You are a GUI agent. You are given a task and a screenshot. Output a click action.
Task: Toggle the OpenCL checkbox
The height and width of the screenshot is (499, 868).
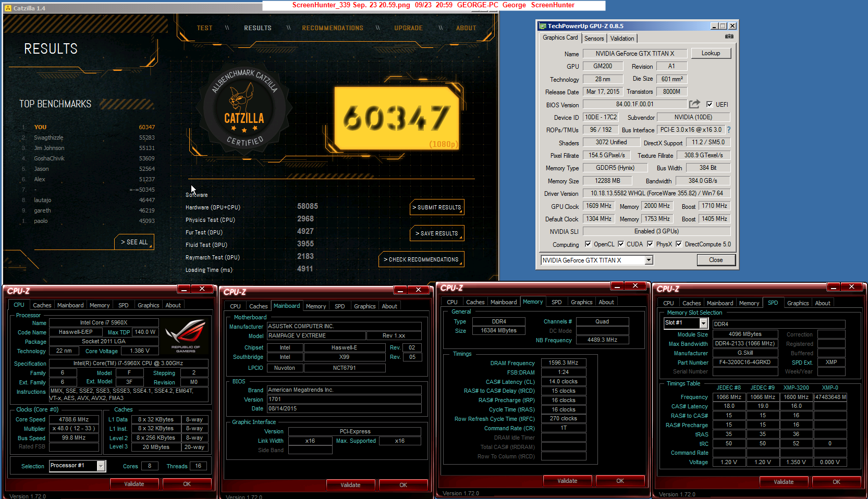[x=588, y=244]
